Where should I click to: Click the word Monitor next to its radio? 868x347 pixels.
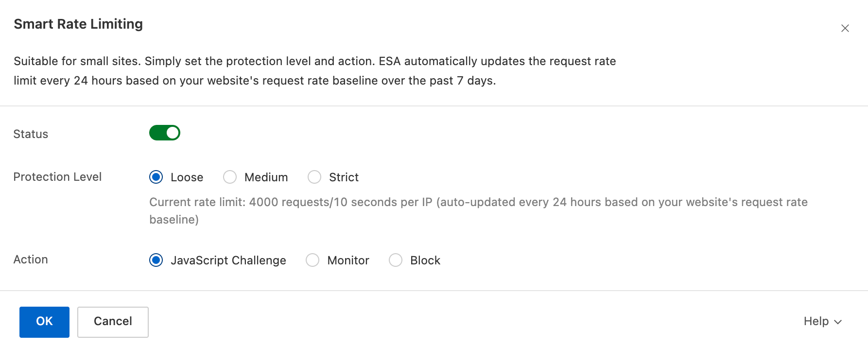coord(348,260)
